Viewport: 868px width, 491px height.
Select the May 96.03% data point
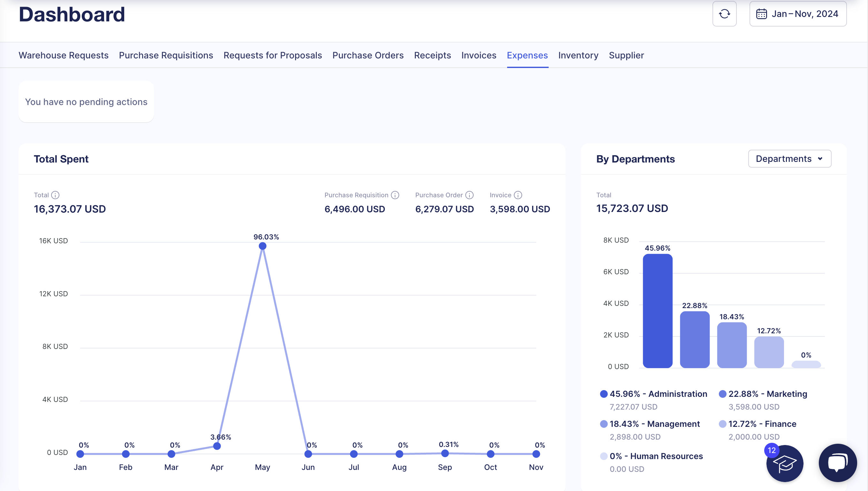(262, 245)
